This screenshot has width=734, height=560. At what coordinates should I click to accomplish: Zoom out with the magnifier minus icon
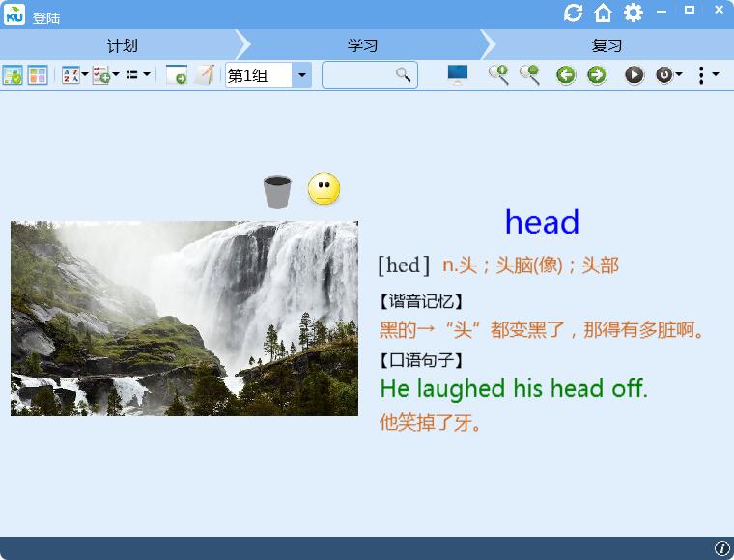click(529, 75)
